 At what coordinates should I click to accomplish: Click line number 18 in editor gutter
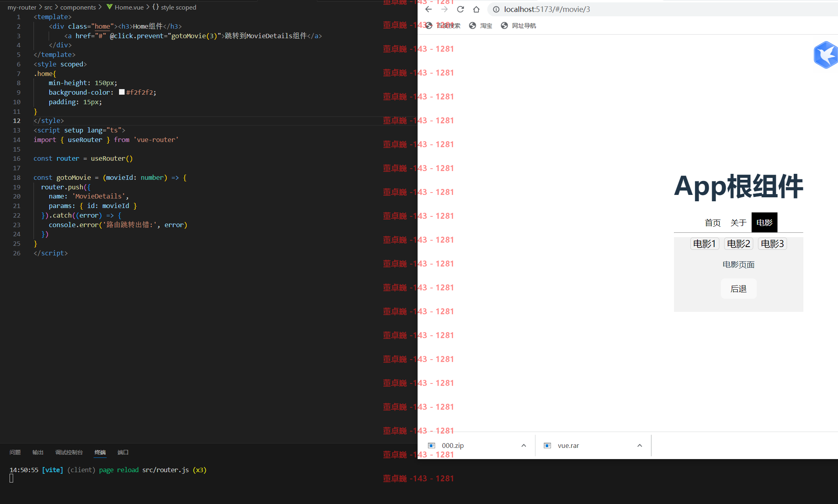(x=17, y=177)
